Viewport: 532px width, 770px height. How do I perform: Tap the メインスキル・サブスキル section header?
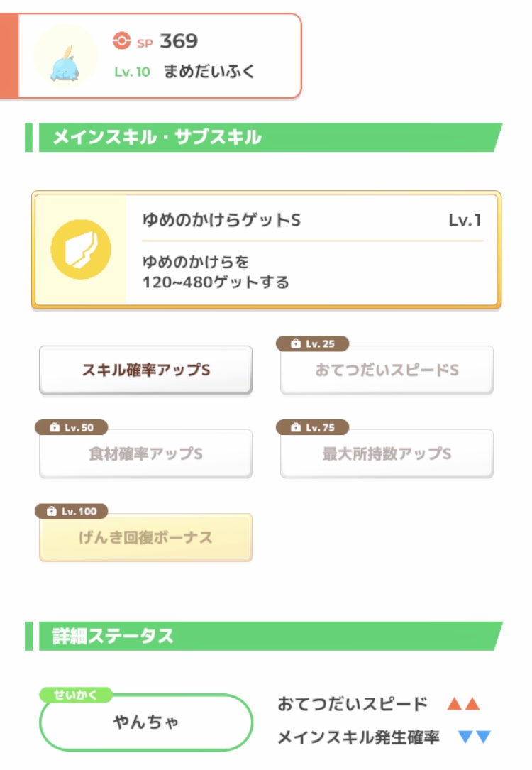click(262, 137)
